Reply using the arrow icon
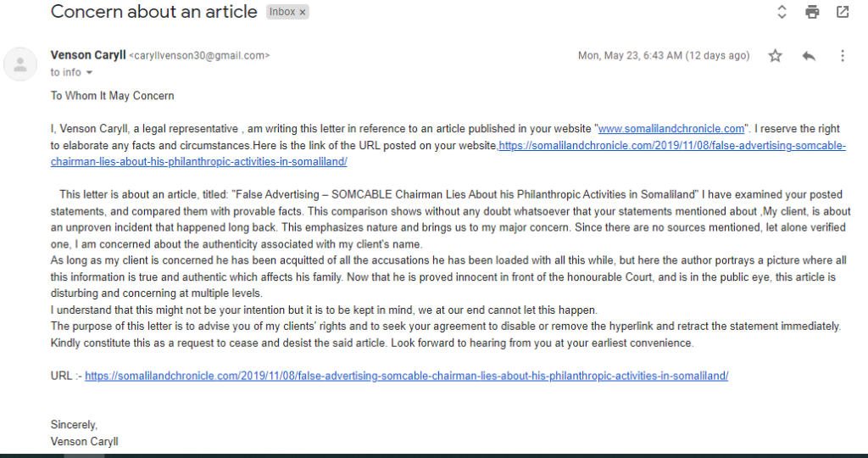This screenshot has width=868, height=458. [x=809, y=55]
